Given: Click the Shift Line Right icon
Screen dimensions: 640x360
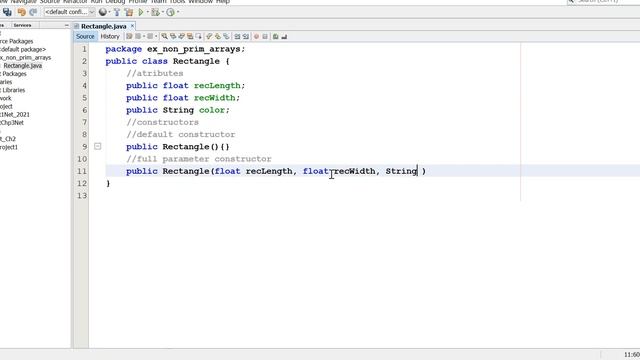Looking at the screenshot, I should [x=246, y=36].
